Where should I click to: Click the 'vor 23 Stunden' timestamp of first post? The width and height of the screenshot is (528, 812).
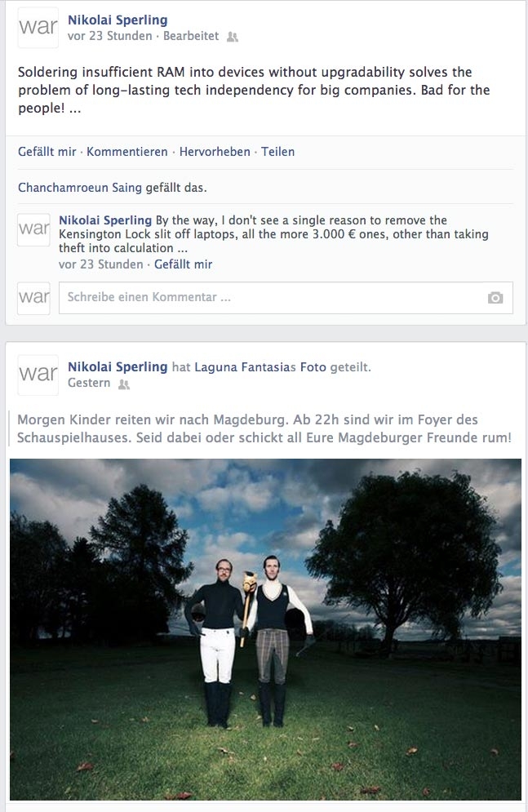coord(109,36)
